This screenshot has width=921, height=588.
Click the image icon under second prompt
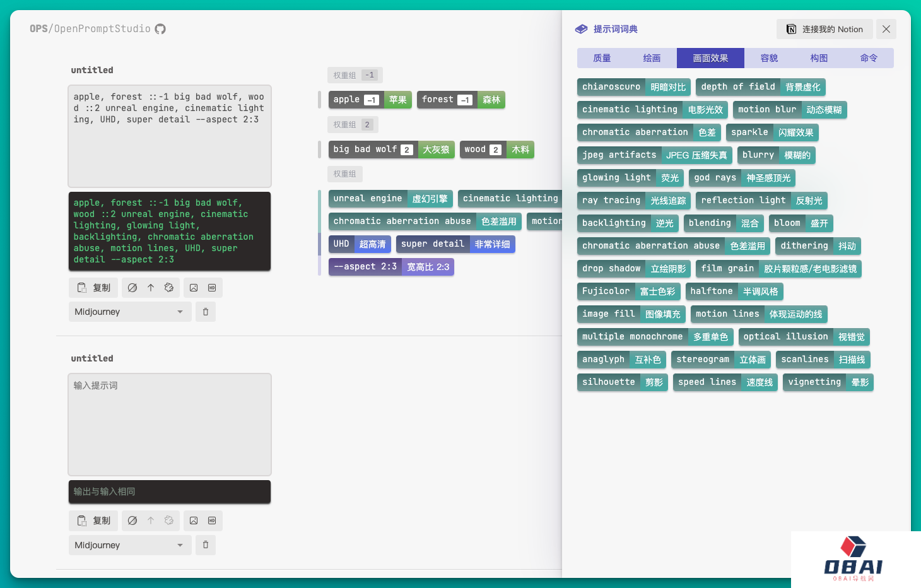194,520
